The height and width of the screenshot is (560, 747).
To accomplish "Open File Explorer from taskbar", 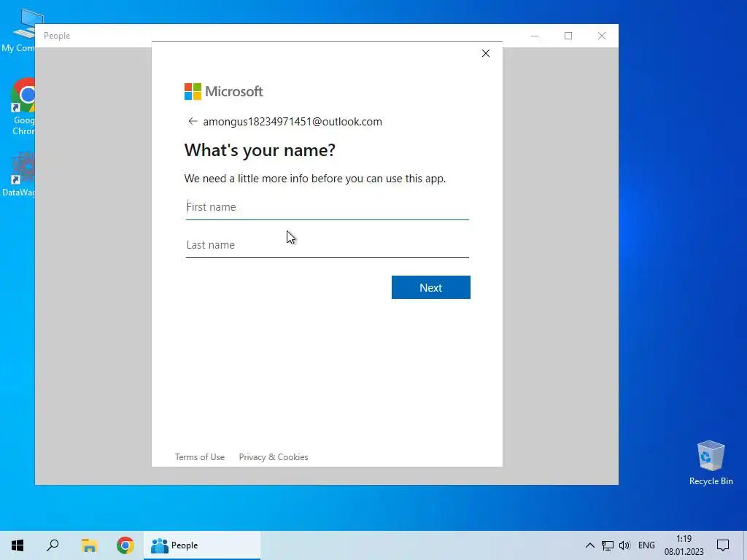I will coord(89,545).
